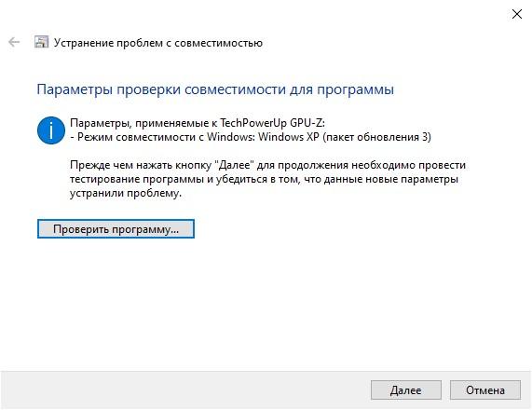Select heading Параметры проверки совместимости для программы
Screen dimensions: 532x410
coord(215,89)
